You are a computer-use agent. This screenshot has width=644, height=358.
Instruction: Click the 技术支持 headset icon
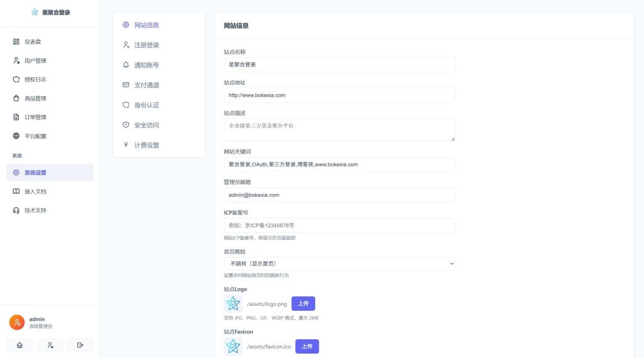[x=16, y=210]
